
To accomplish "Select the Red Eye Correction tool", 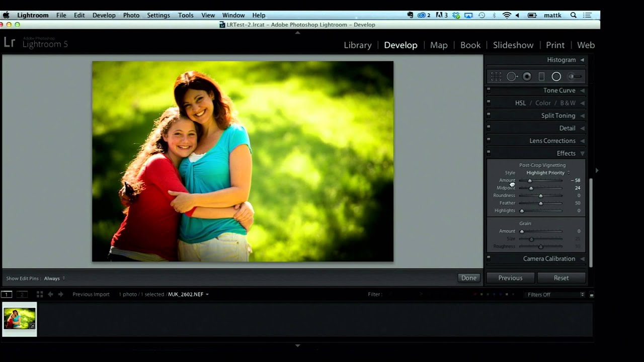I will click(x=527, y=76).
